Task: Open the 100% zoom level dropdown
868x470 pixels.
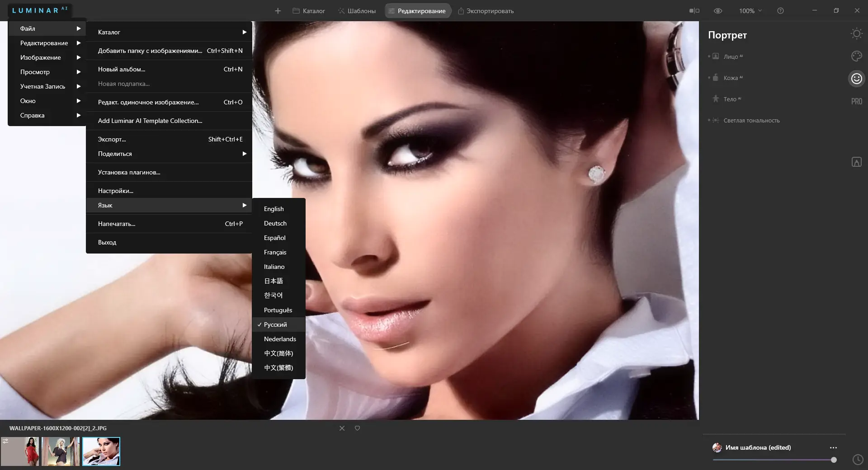Action: click(x=750, y=10)
